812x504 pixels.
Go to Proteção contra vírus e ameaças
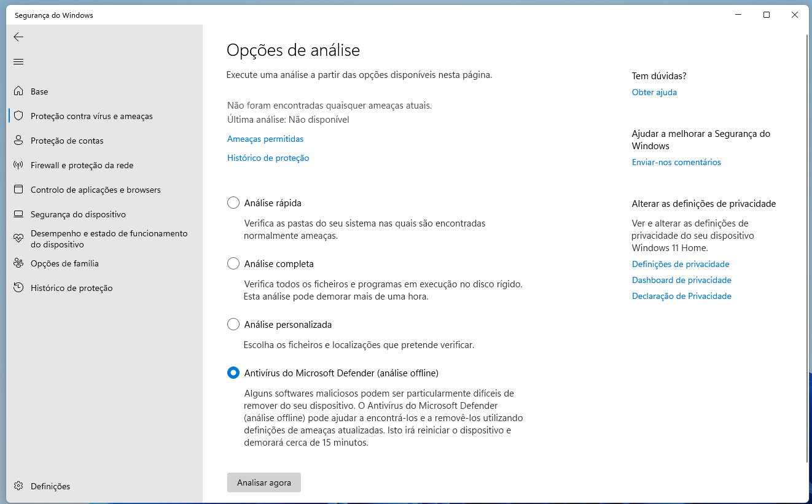(x=105, y=116)
